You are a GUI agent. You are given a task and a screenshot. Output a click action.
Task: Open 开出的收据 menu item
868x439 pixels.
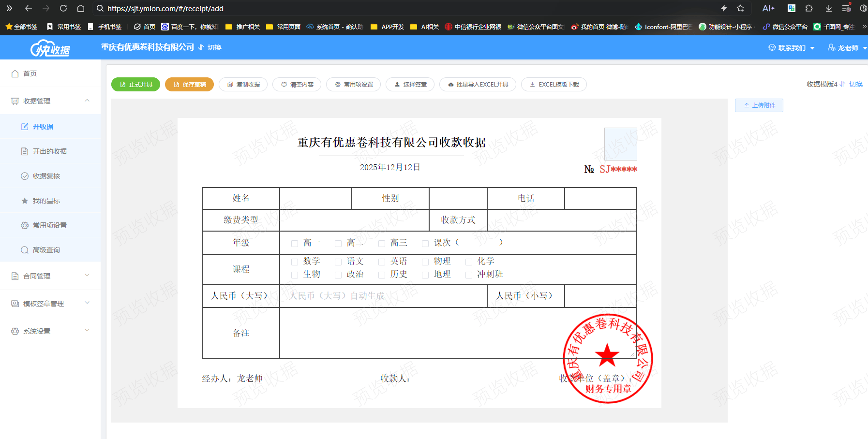pos(49,151)
